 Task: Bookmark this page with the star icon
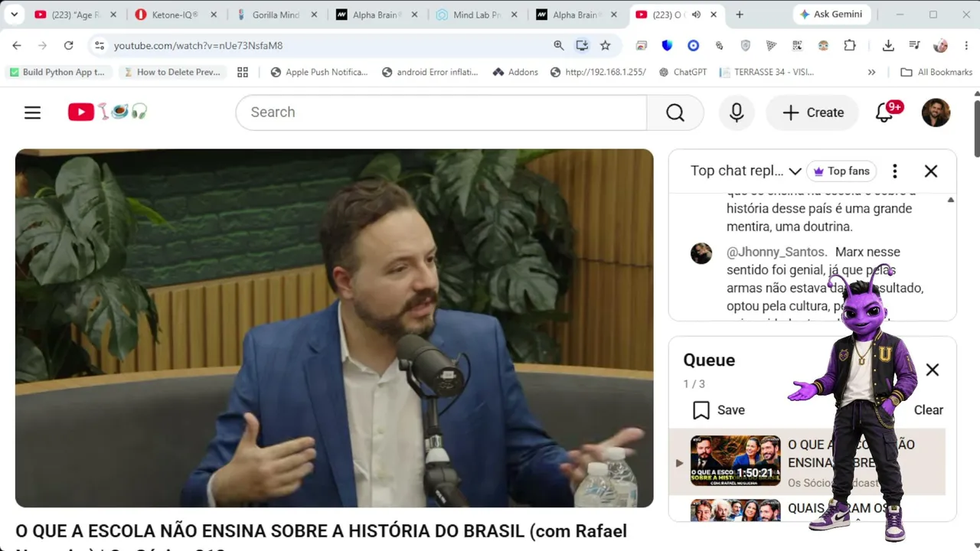point(606,46)
